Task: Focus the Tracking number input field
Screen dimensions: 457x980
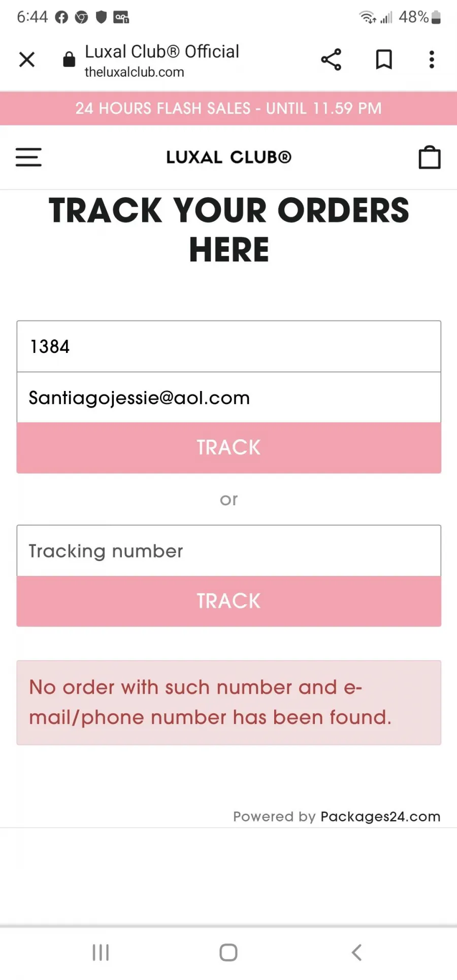Action: click(x=228, y=551)
